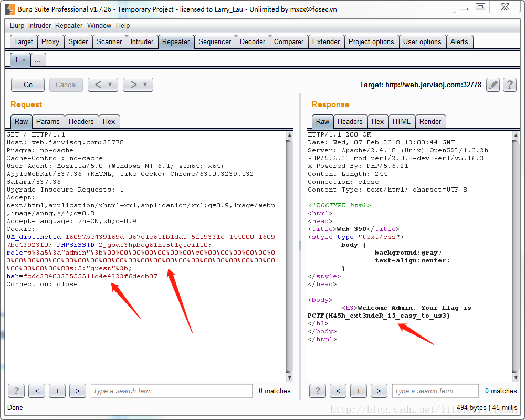Screen dimensions: 525x420
Task: Show request Params view
Action: 48,122
